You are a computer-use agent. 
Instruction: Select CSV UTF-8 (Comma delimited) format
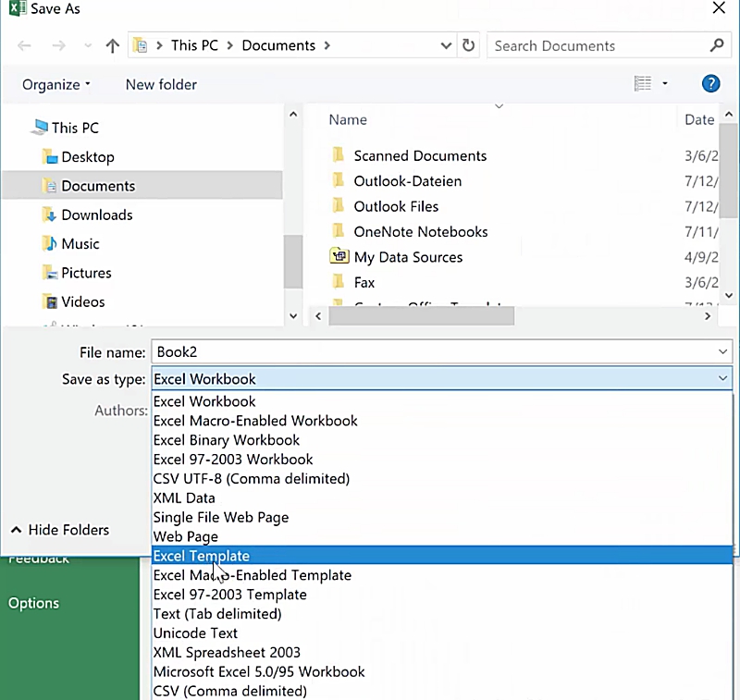click(251, 479)
